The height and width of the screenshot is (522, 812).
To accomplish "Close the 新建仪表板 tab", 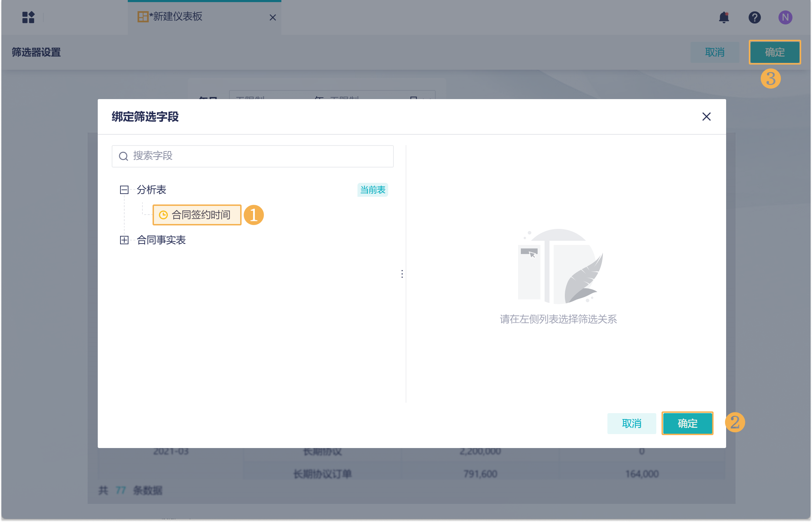I will coord(273,17).
